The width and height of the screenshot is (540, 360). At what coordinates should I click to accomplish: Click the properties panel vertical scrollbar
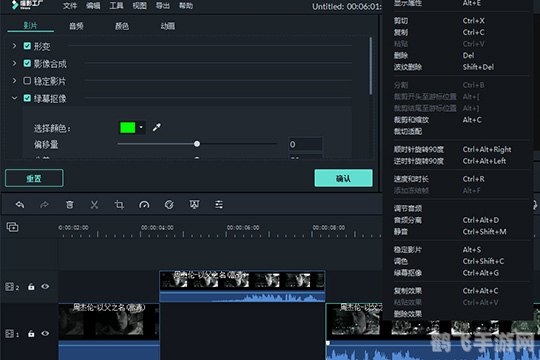pyautogui.click(x=371, y=65)
